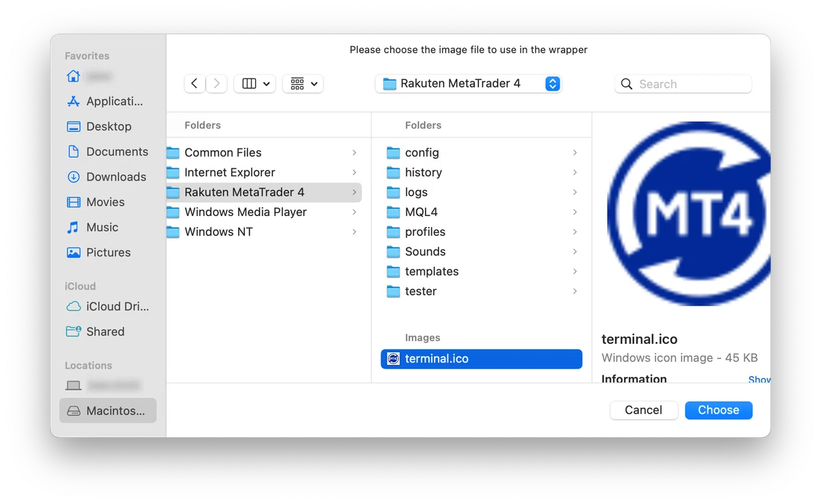
Task: Cancel the file selection dialog
Action: click(x=644, y=410)
